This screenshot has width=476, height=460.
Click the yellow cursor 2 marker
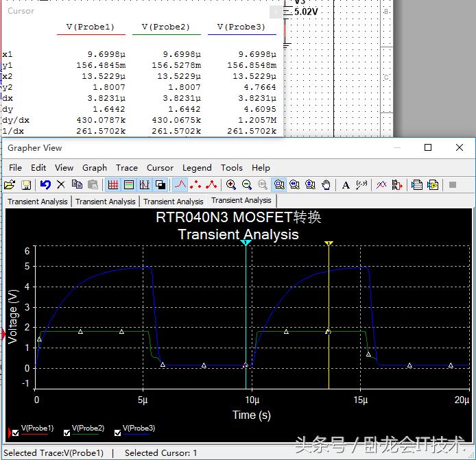click(329, 243)
